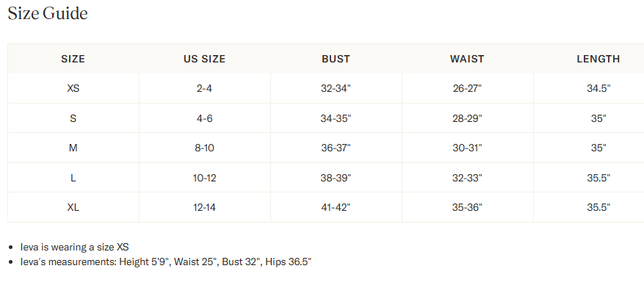Click the LENGTH column header
The image size is (644, 285).
[x=598, y=59]
